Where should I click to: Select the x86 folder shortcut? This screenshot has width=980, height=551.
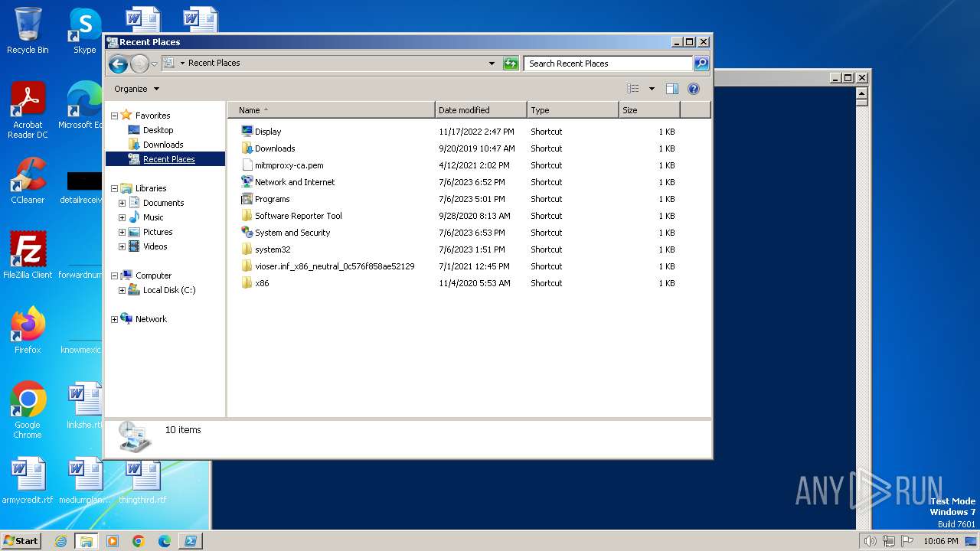[x=262, y=283]
